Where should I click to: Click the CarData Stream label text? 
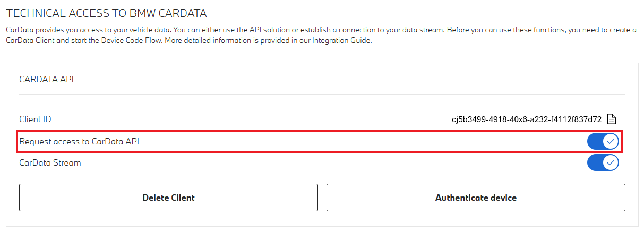50,162
